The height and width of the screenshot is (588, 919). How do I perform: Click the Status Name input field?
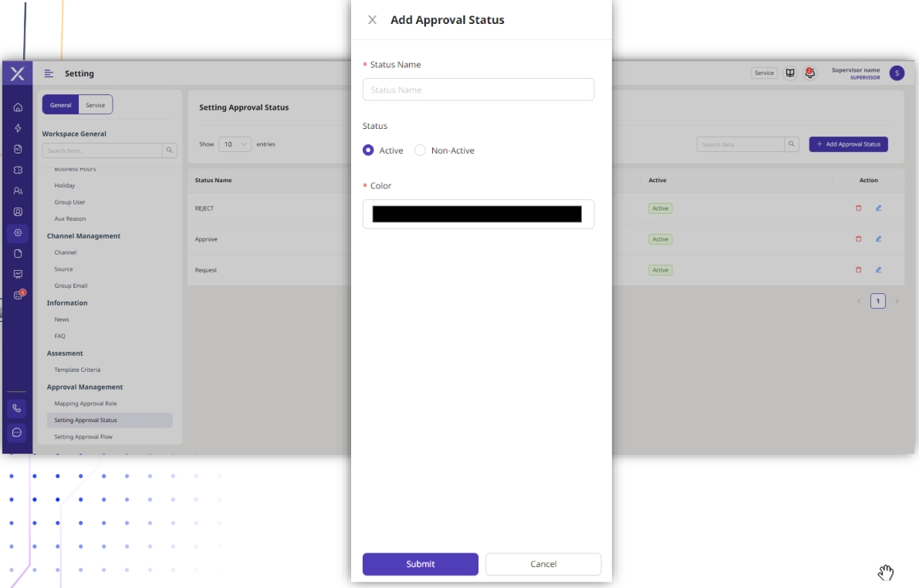[x=478, y=90]
